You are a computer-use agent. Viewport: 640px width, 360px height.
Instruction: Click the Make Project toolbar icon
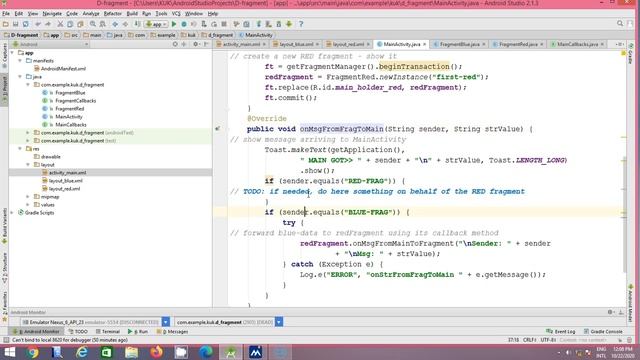pos(138,24)
